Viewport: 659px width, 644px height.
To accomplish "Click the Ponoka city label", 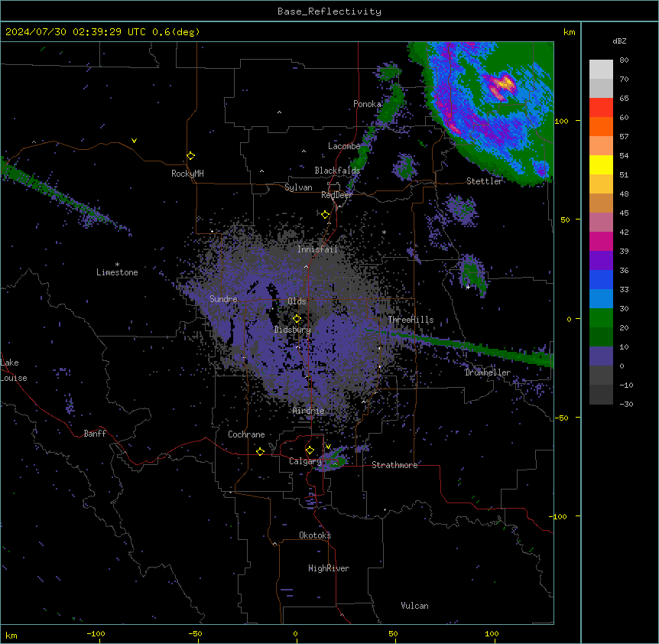I will 367,104.
